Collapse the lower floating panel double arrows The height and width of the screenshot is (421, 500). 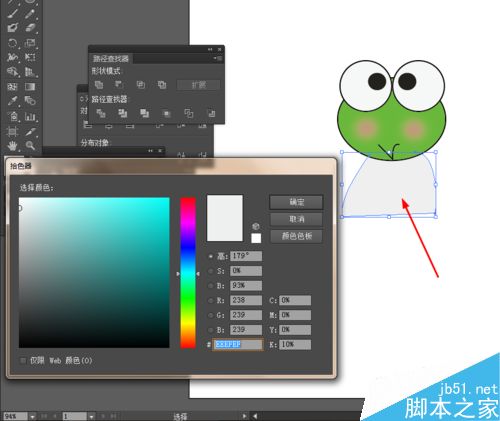point(150,151)
